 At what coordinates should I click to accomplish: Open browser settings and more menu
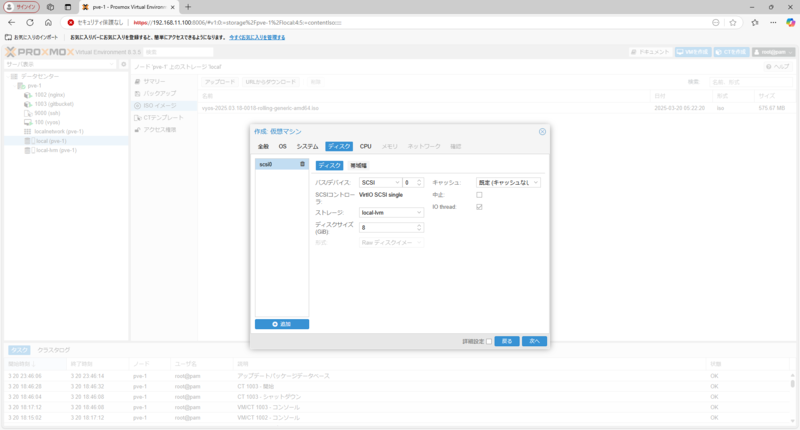773,22
